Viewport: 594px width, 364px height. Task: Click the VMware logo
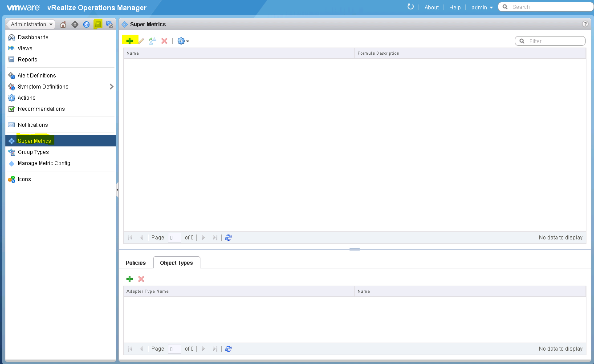(24, 8)
